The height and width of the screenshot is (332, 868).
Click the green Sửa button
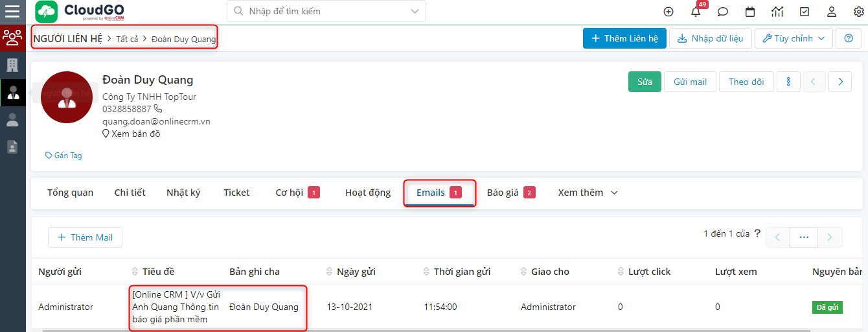645,82
